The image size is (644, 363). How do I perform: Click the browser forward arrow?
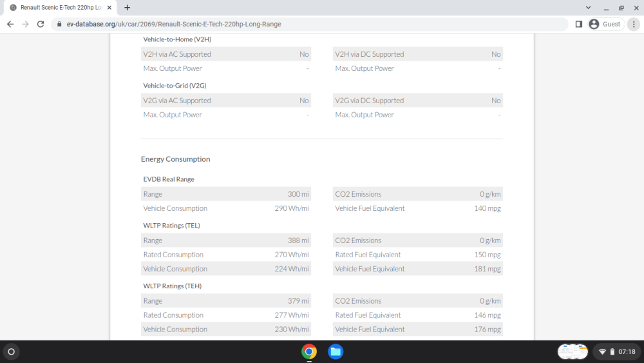point(26,25)
